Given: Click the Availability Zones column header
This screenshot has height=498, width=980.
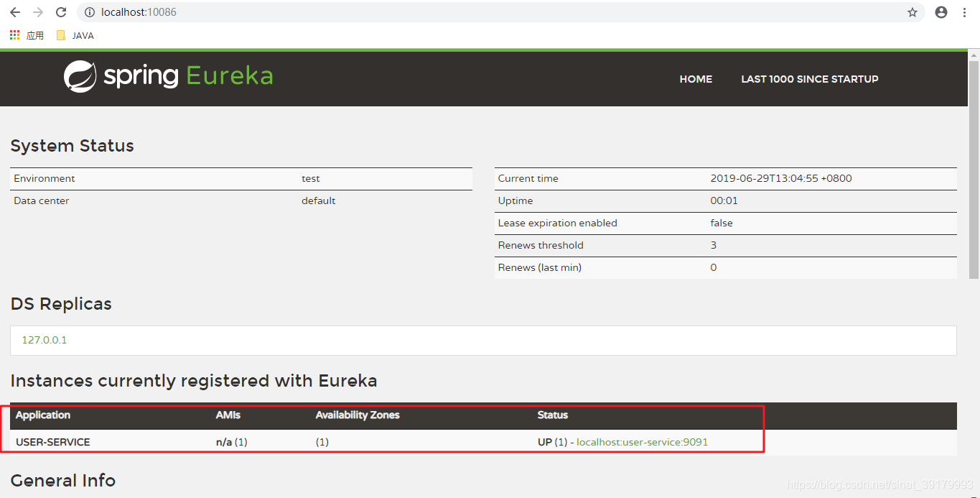Looking at the screenshot, I should tap(358, 415).
